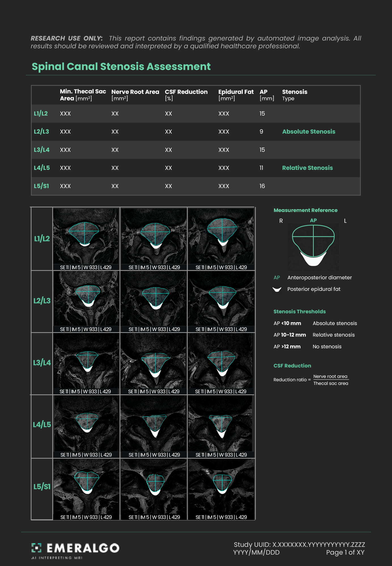
Task: Open the first L5/S1 MRI slice
Action: 86,489
